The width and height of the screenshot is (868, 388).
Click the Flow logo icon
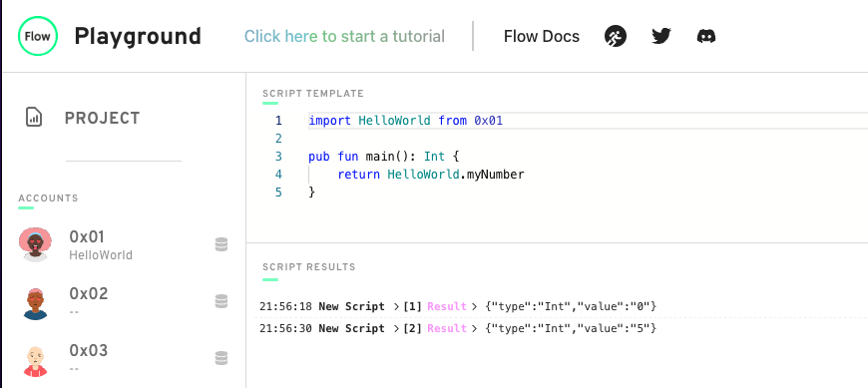click(38, 36)
